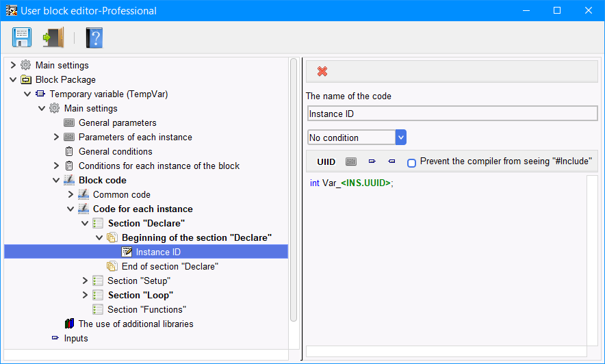
Task: Insert UUID tag via UIID button
Action: tap(326, 161)
